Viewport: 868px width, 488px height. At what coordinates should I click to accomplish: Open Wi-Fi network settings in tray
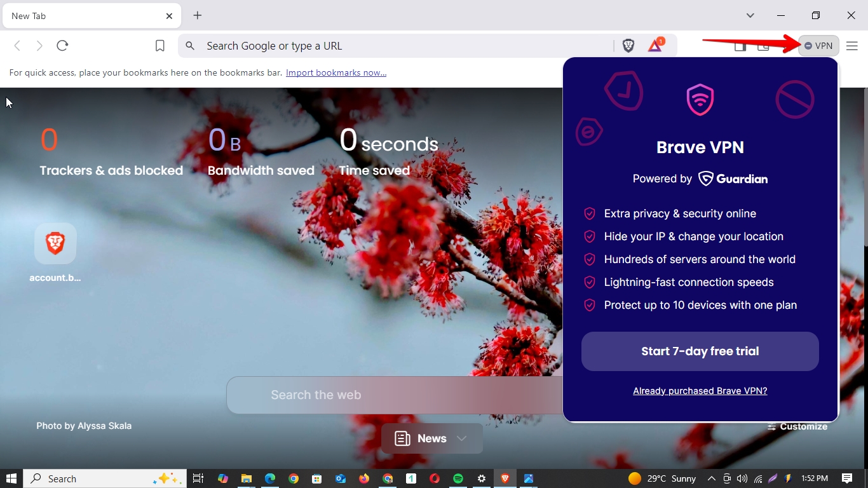click(758, 478)
